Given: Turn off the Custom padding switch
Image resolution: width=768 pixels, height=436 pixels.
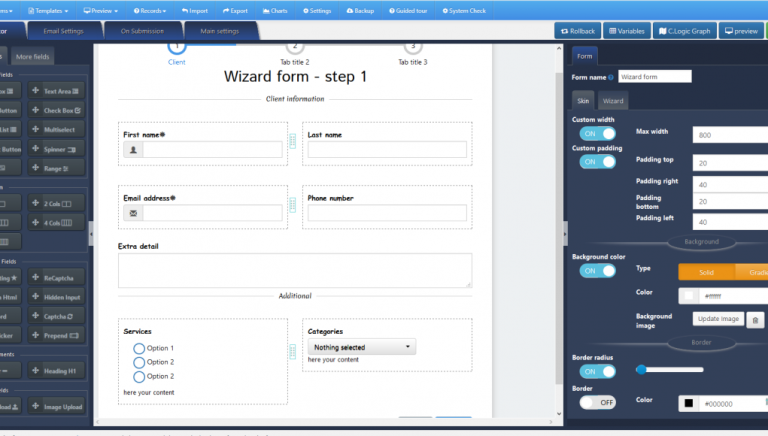Looking at the screenshot, I should click(x=598, y=162).
